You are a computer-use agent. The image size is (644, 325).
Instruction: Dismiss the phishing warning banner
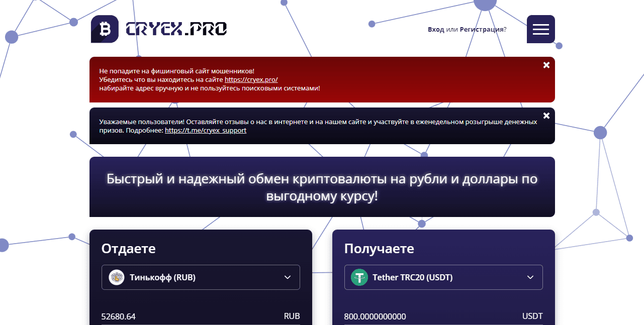(546, 65)
